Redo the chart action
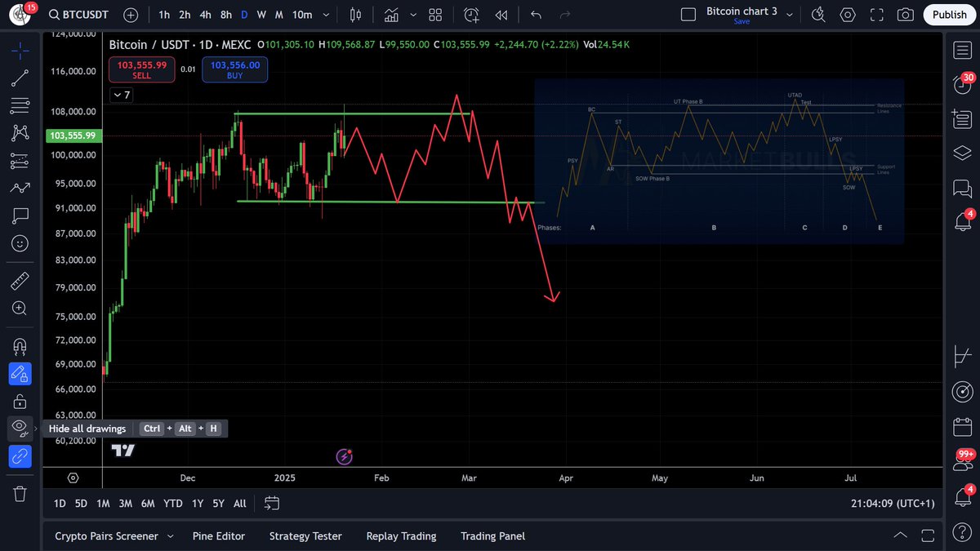Screen dimensions: 980x551 click(x=564, y=15)
